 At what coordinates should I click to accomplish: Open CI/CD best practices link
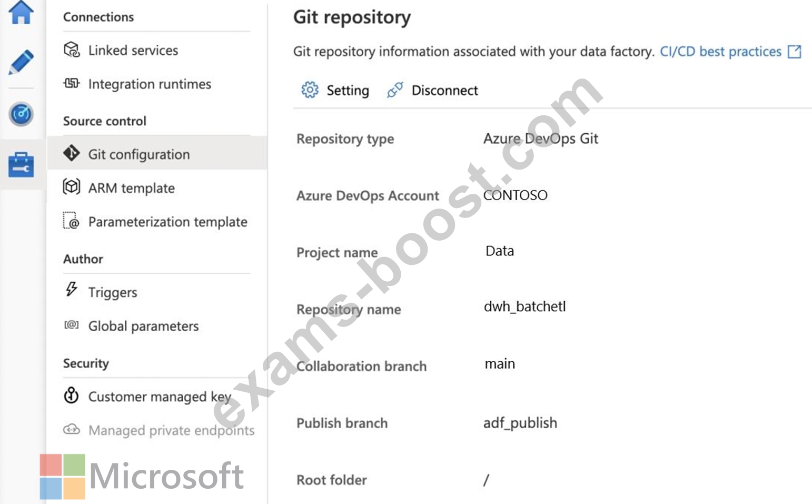[720, 52]
